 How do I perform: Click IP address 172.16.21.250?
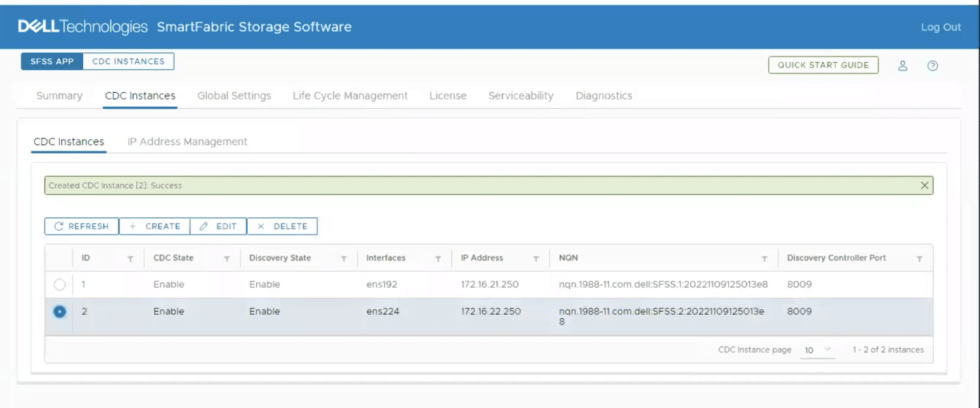pos(489,285)
